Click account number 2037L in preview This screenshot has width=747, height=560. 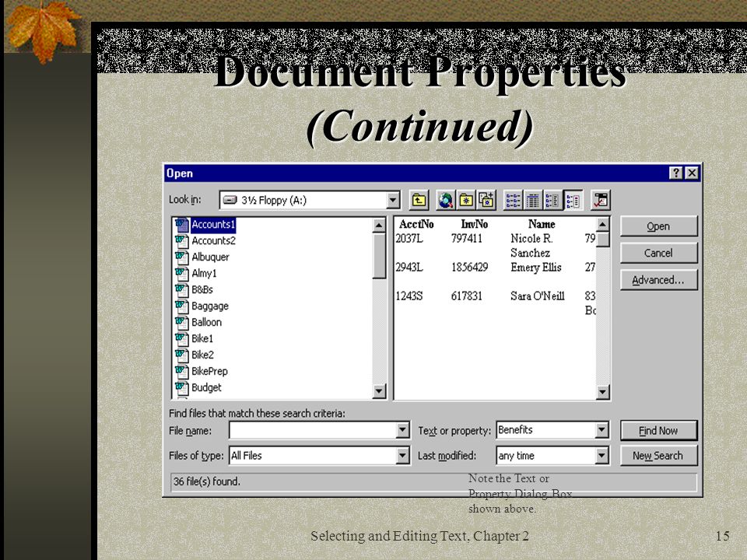pos(409,239)
